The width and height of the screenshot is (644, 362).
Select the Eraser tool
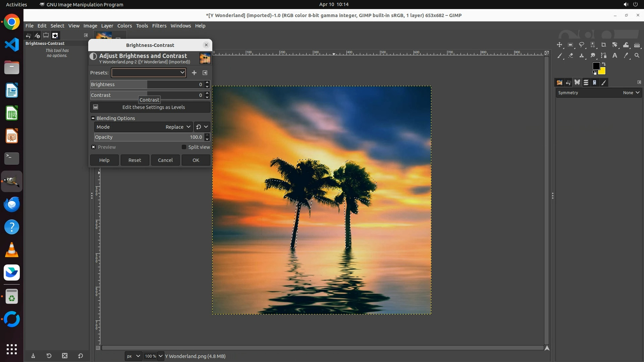pos(571,56)
